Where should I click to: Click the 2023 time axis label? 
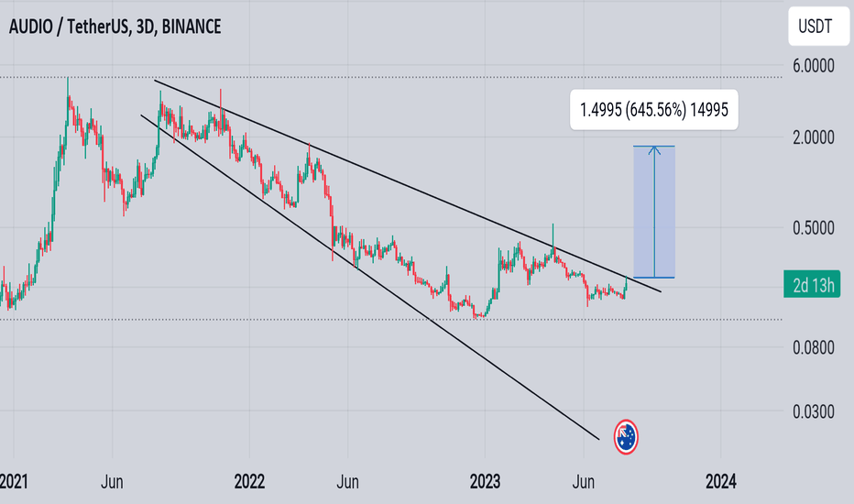(x=486, y=482)
